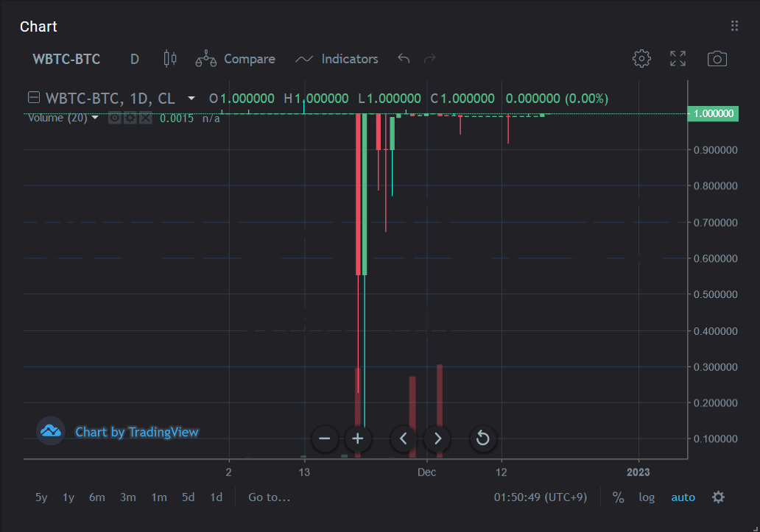Screen dimensions: 760x532
Task: Collapse the legend with the minus box icon
Action: click(33, 97)
